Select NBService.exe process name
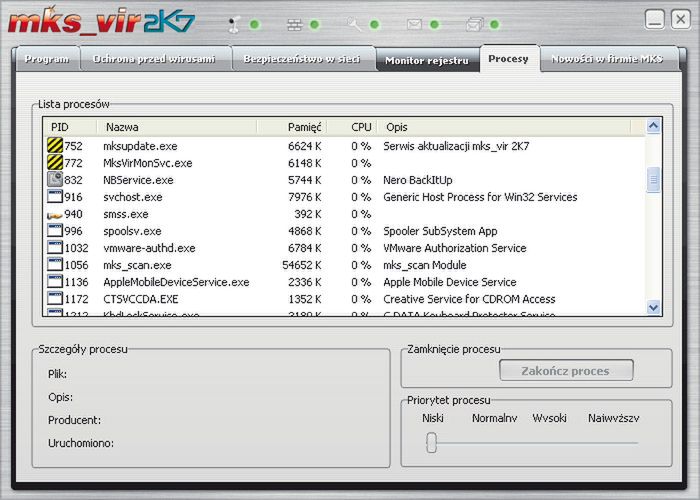 click(138, 180)
